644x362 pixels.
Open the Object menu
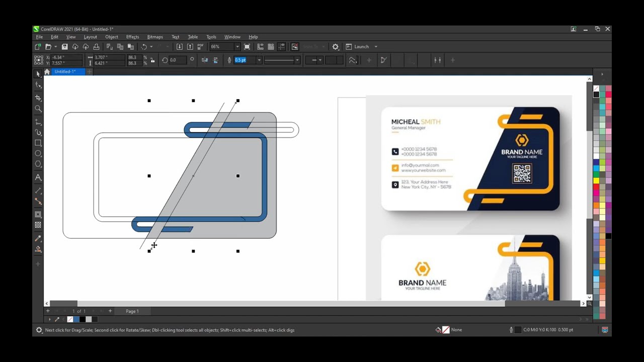[111, 37]
